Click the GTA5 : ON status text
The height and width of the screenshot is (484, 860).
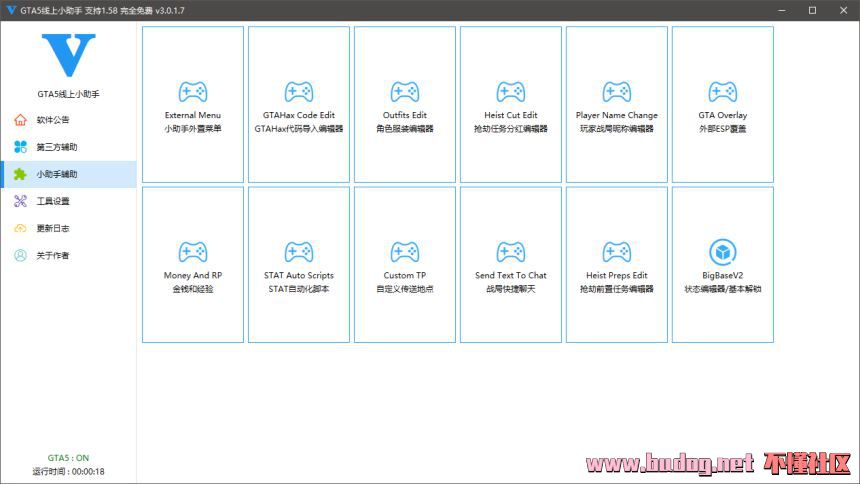68,458
